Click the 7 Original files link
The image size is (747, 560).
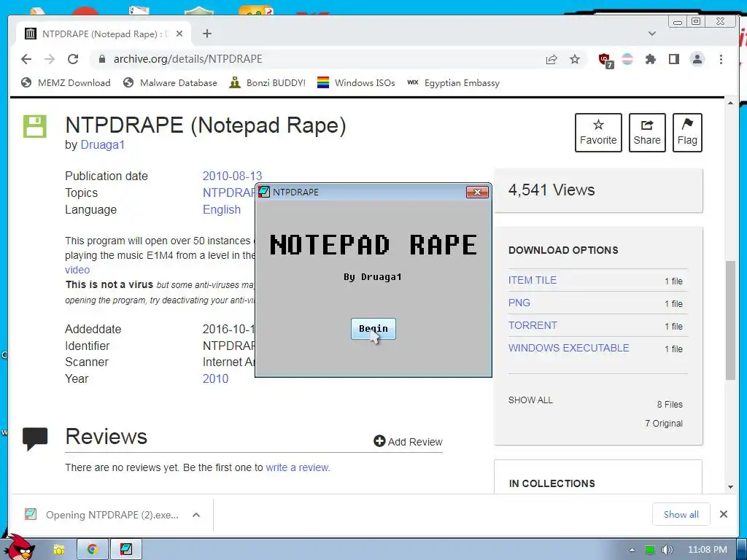[664, 424]
